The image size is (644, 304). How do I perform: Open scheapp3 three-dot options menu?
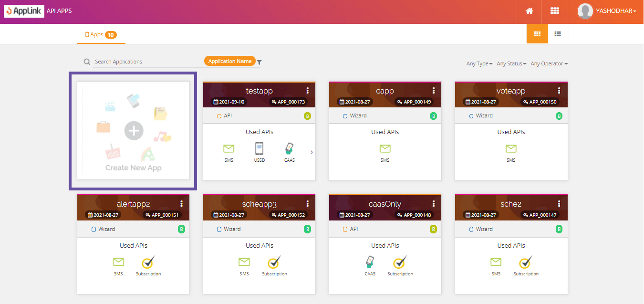308,204
